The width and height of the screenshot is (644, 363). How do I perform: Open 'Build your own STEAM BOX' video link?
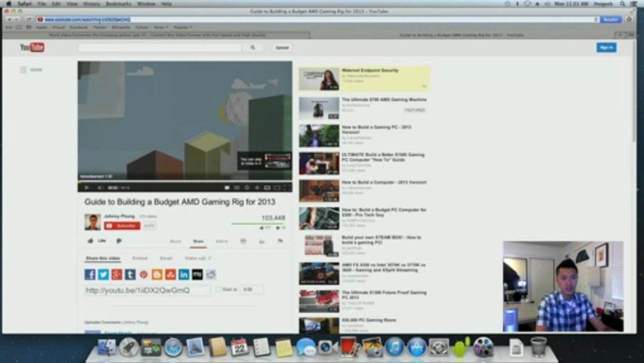tap(382, 240)
